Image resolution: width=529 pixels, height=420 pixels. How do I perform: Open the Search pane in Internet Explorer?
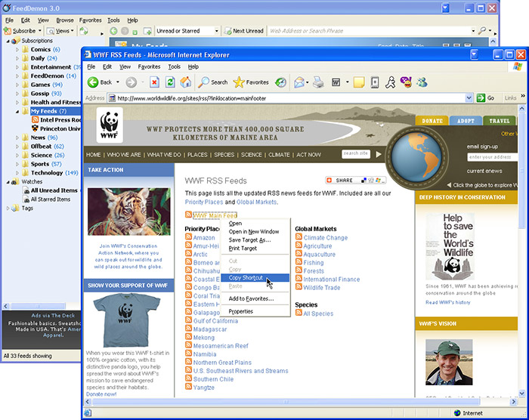click(x=213, y=82)
